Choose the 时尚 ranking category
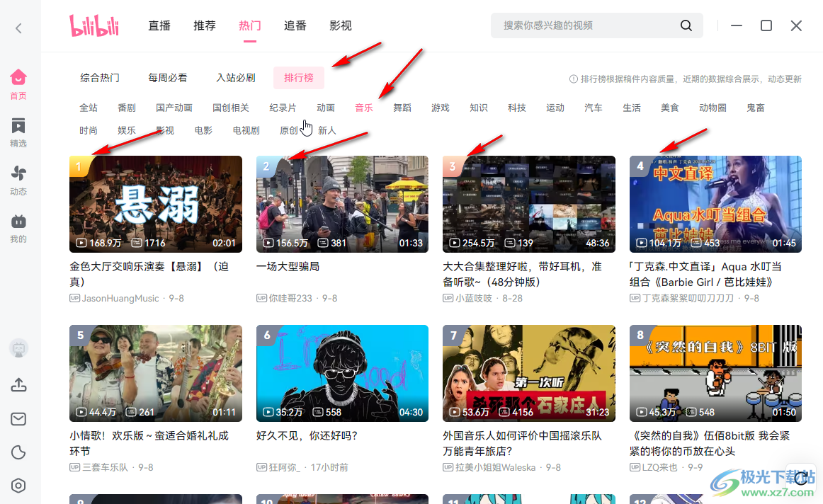 tap(89, 130)
